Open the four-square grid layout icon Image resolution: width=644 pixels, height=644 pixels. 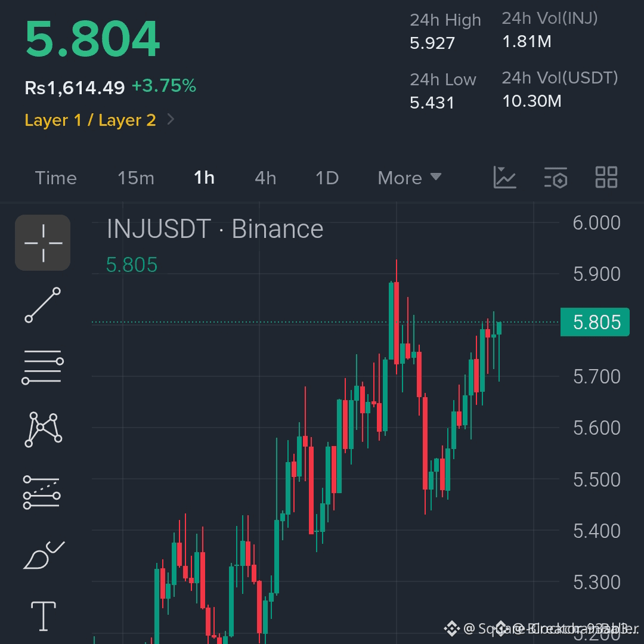coord(606,178)
